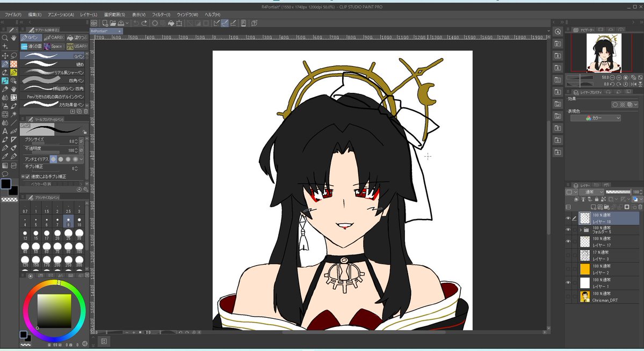The width and height of the screenshot is (644, 351).
Task: Click the Open file icon in command bar
Action: tap(113, 24)
